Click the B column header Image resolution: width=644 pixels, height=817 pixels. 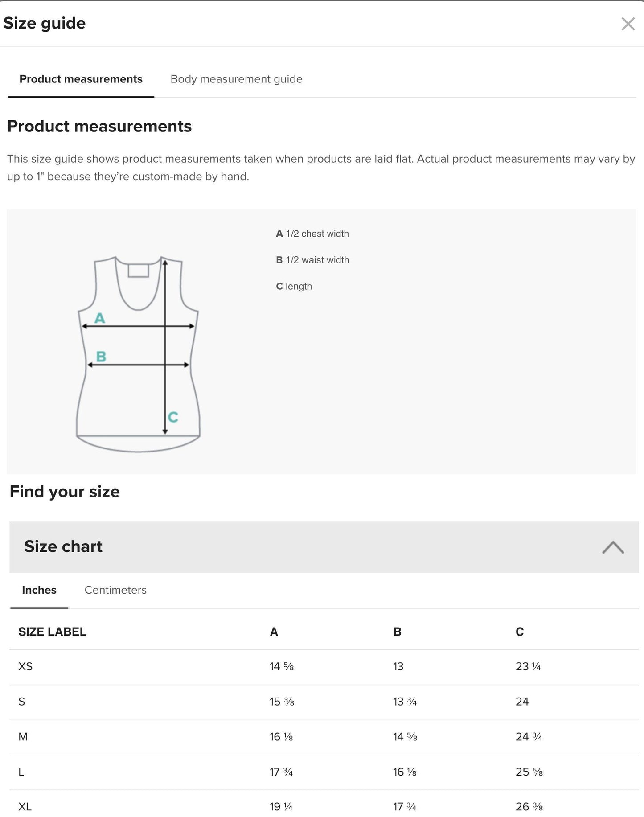tap(397, 632)
